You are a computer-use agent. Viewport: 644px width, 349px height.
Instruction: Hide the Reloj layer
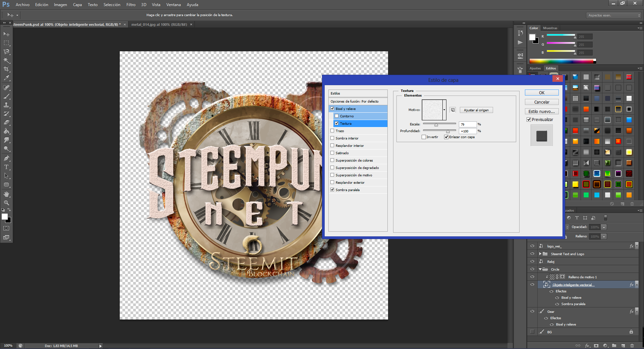(532, 261)
